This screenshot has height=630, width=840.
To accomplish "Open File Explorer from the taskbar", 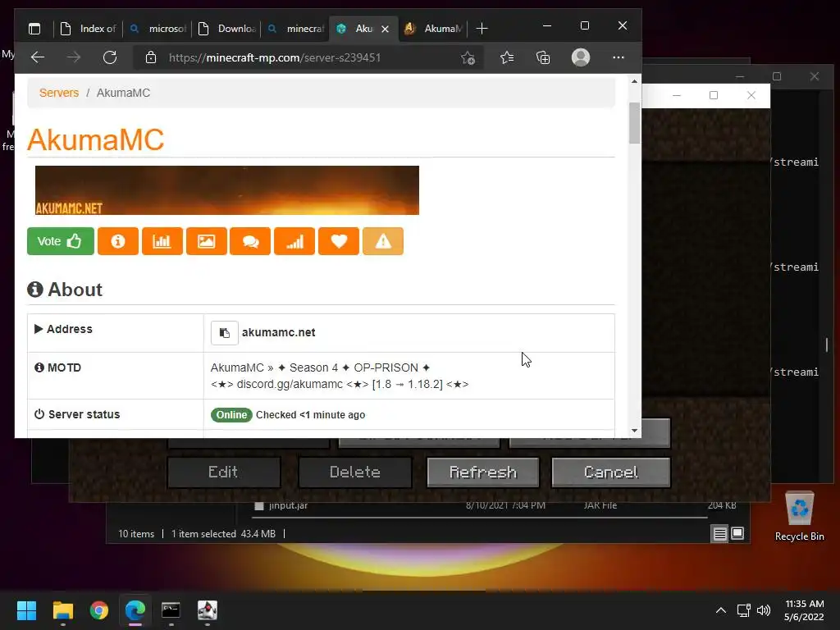I will click(62, 610).
